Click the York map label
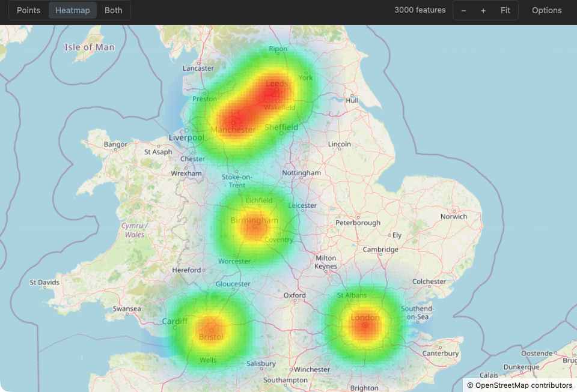This screenshot has height=392, width=577. coord(305,77)
